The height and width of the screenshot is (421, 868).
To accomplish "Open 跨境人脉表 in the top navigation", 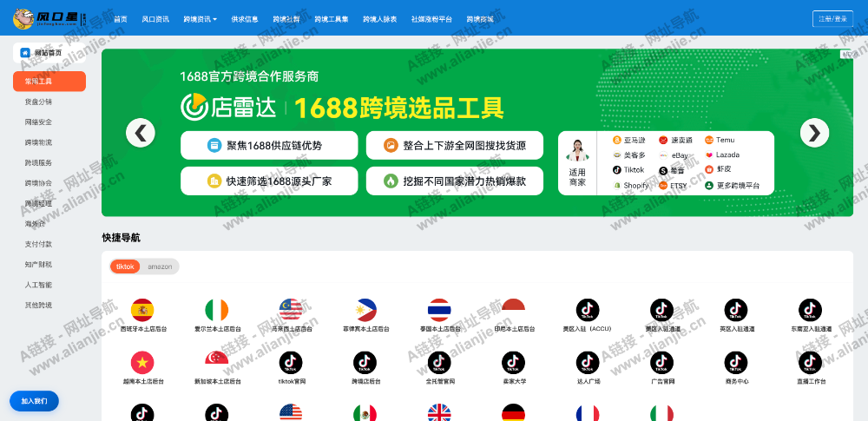I will [x=380, y=19].
